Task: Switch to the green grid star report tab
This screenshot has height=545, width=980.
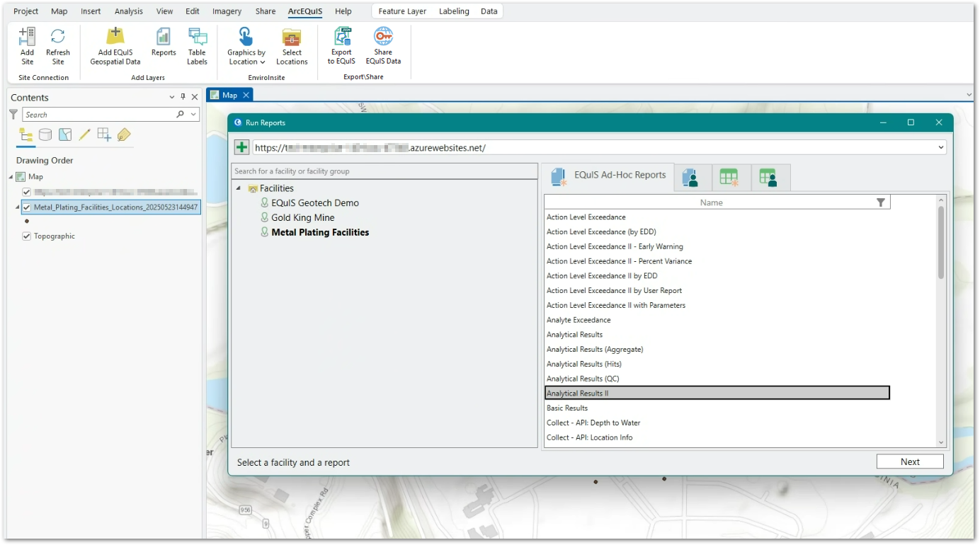Action: coord(729,178)
